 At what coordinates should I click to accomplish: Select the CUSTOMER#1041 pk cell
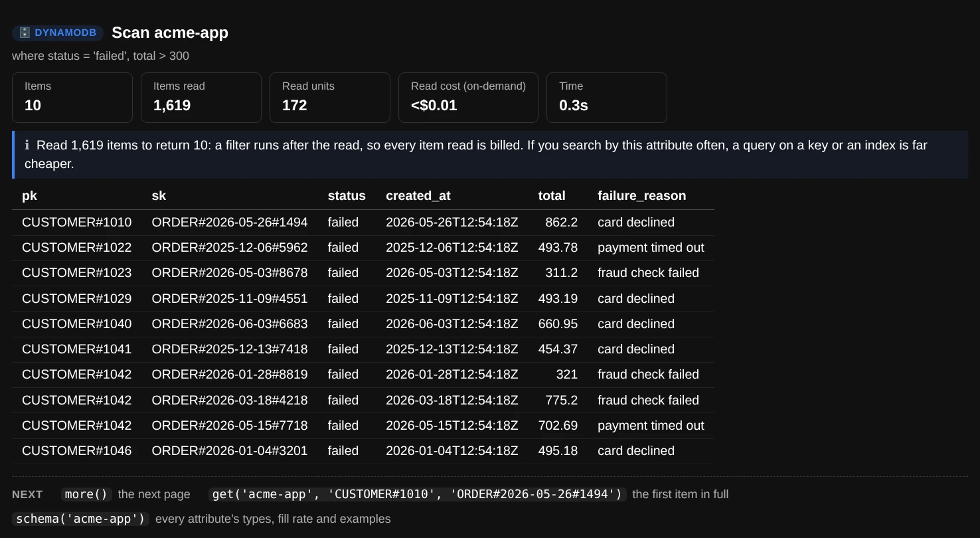tap(77, 349)
